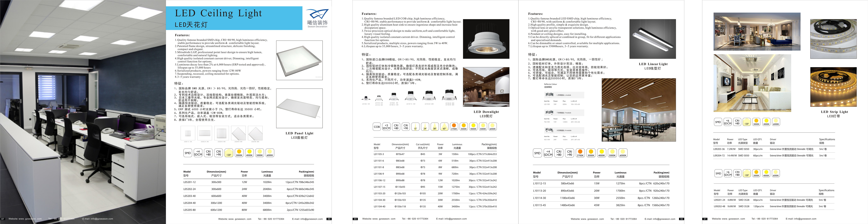
Task: Click 3000K swatch on panel light page
Action: pos(239,153)
